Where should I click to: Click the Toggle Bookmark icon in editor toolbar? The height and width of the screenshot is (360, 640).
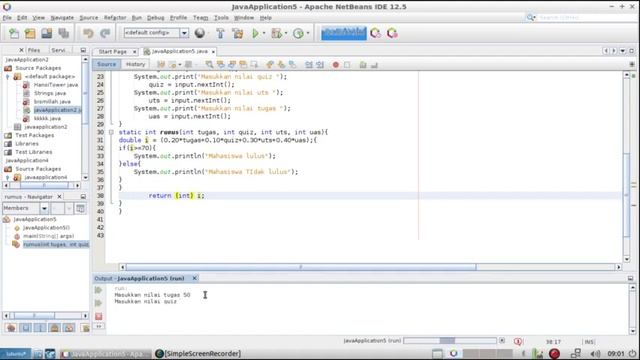(x=293, y=64)
